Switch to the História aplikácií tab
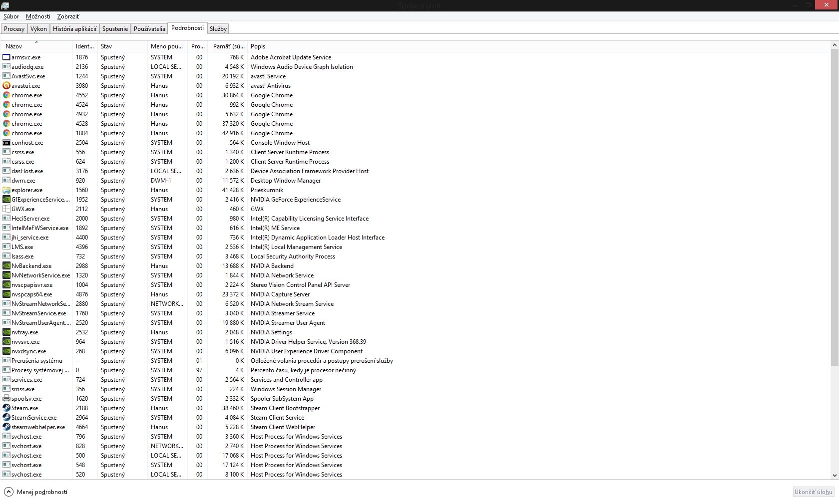This screenshot has height=504, width=839. [x=75, y=29]
